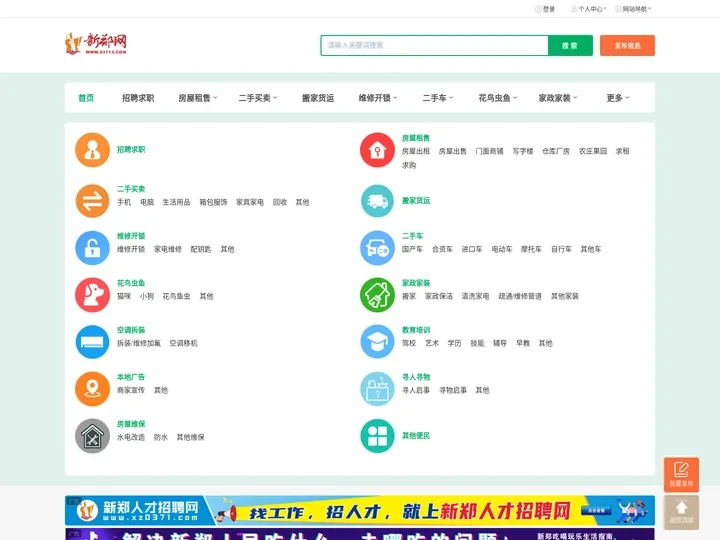Click the blue 教育培训 graduation cap icon
The width and height of the screenshot is (720, 540).
click(x=377, y=342)
